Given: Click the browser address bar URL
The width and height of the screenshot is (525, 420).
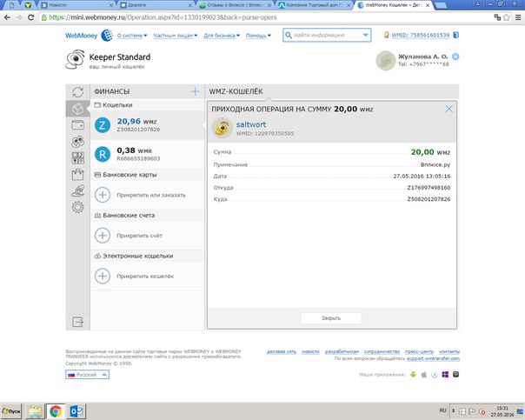Looking at the screenshot, I should pos(163,17).
